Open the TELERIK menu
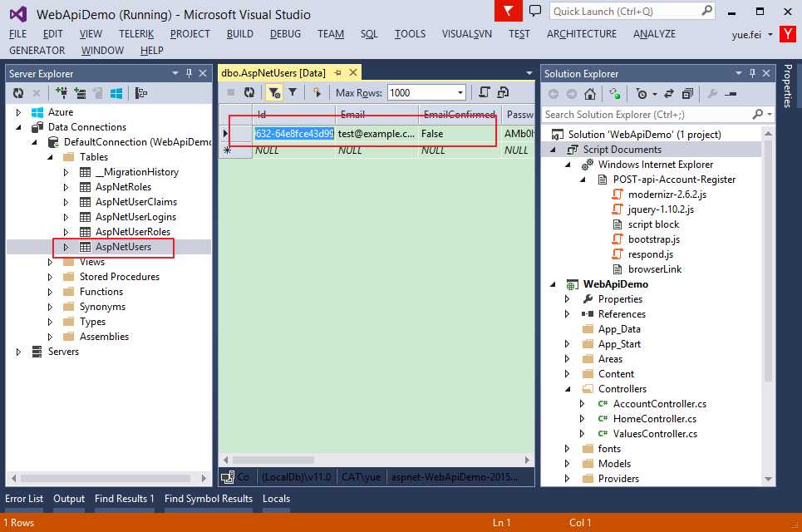Viewport: 802px width, 532px height. tap(136, 34)
